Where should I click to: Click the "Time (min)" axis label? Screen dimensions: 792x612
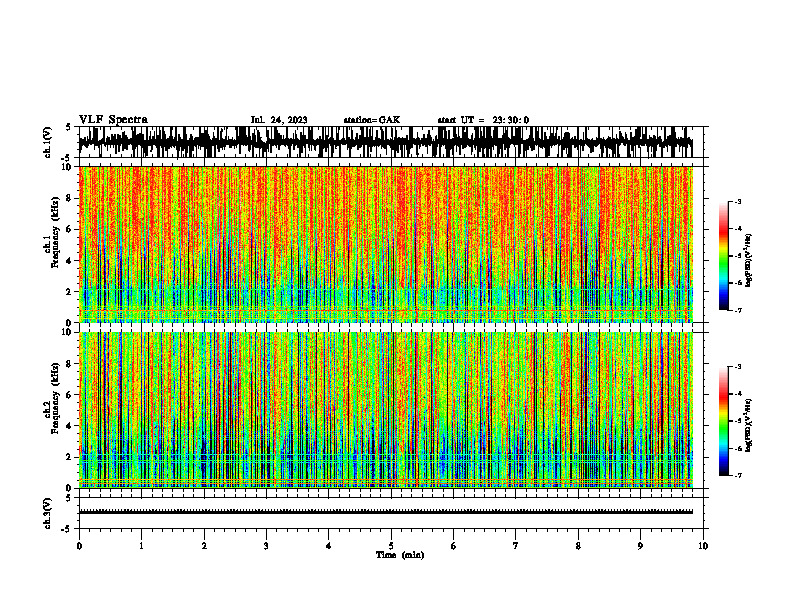[x=400, y=555]
